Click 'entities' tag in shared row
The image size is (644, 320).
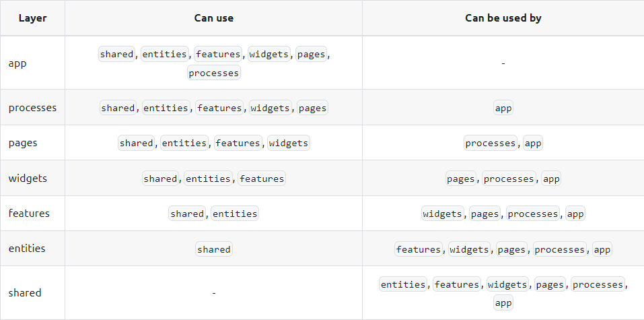tap(403, 284)
